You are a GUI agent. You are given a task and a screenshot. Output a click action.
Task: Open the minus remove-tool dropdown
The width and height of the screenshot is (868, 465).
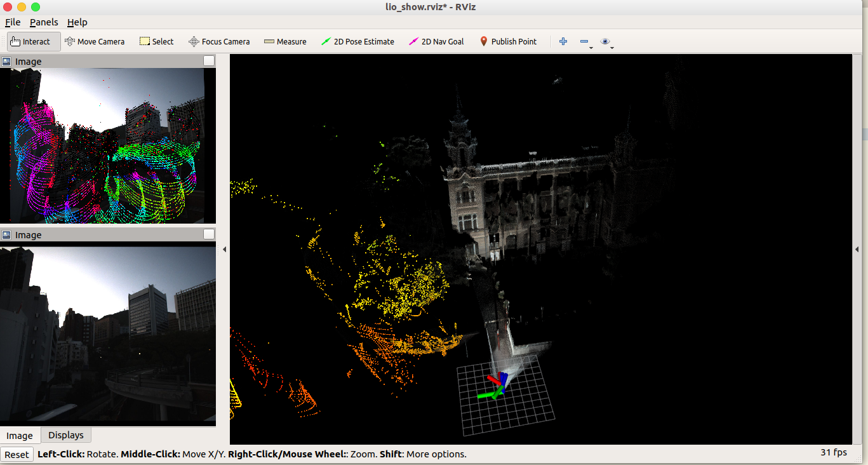pyautogui.click(x=586, y=42)
